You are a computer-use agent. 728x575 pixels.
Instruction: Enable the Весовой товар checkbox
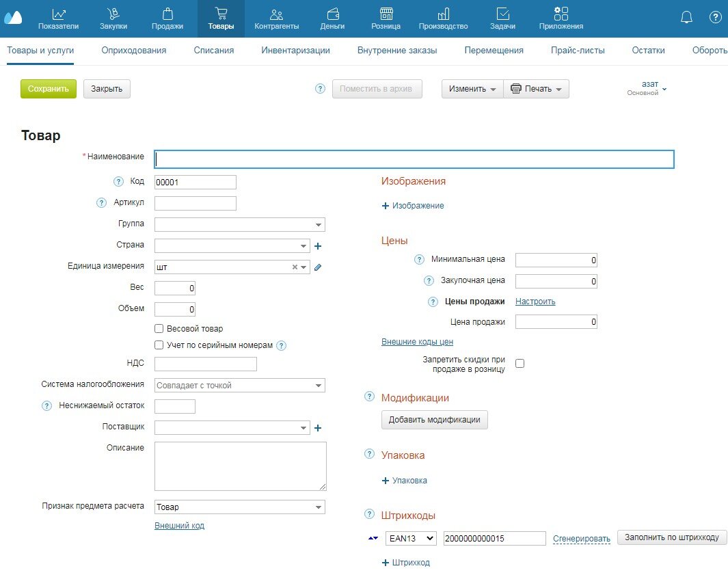[x=159, y=328]
